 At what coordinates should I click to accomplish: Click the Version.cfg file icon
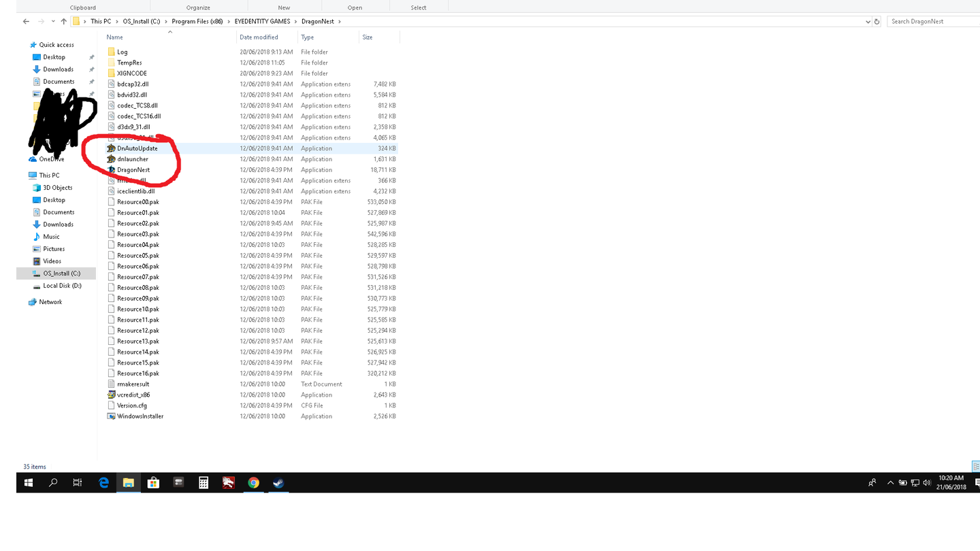coord(112,405)
